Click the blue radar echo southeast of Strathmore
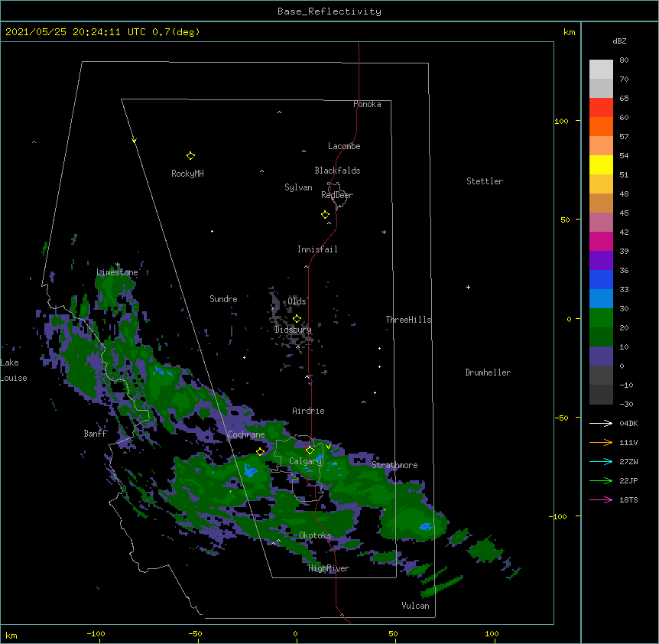 point(426,527)
